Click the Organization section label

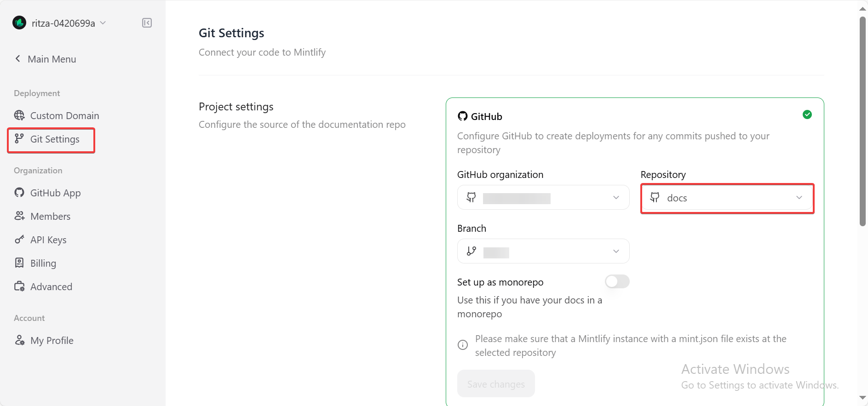click(38, 171)
